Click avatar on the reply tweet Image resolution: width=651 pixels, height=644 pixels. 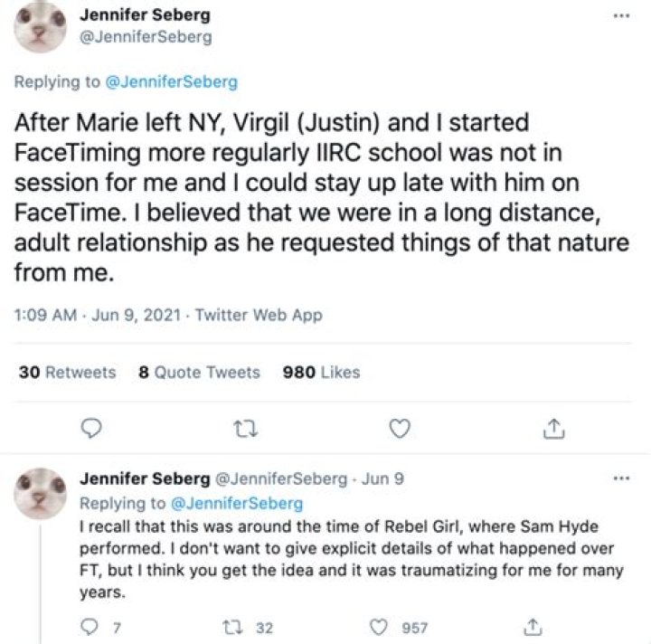pos(42,495)
